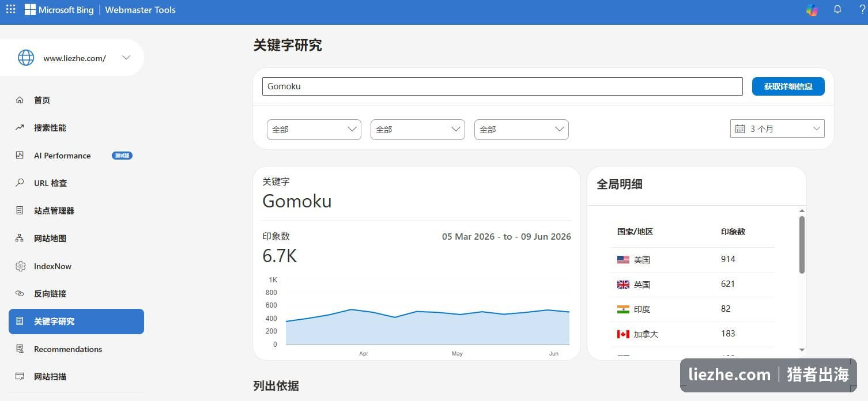Click the calendar icon in date range
Viewport: 868px width, 401px height.
[740, 129]
